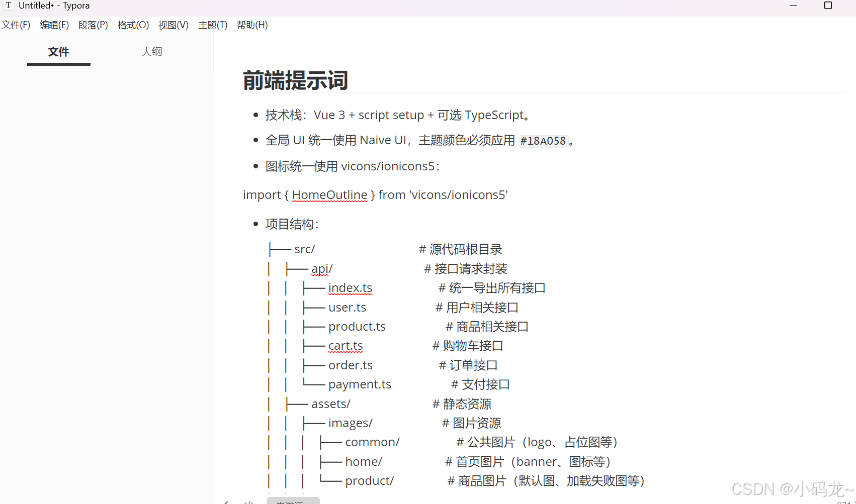Open the 视图(V) menu
This screenshot has width=856, height=504.
click(173, 25)
